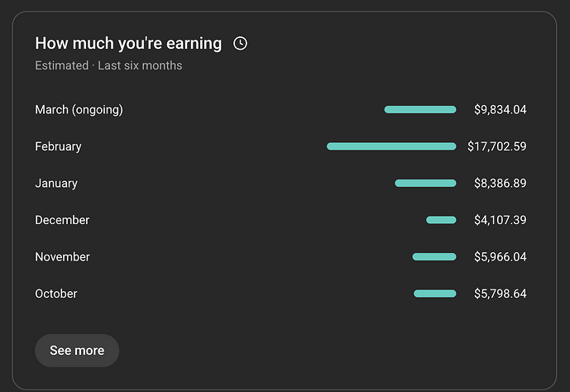Select the March (ongoing) row label

tap(79, 110)
